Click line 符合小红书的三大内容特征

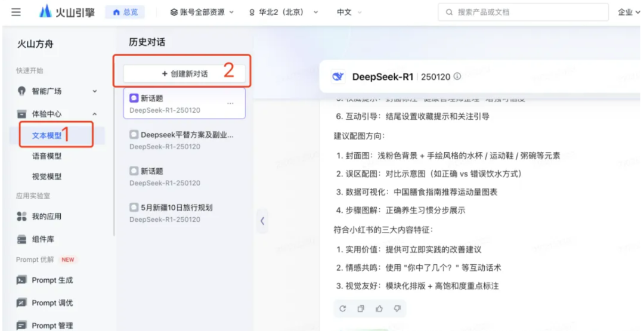point(383,230)
